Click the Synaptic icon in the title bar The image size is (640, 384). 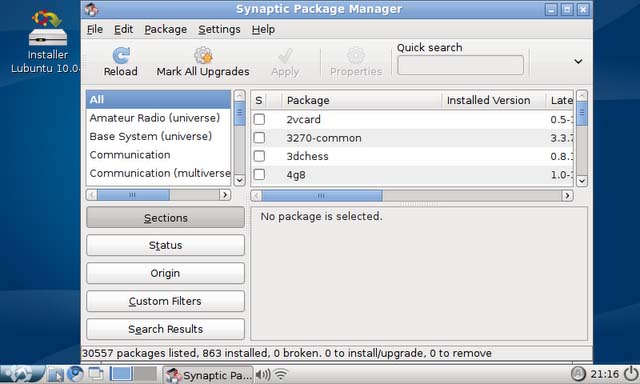(x=92, y=9)
